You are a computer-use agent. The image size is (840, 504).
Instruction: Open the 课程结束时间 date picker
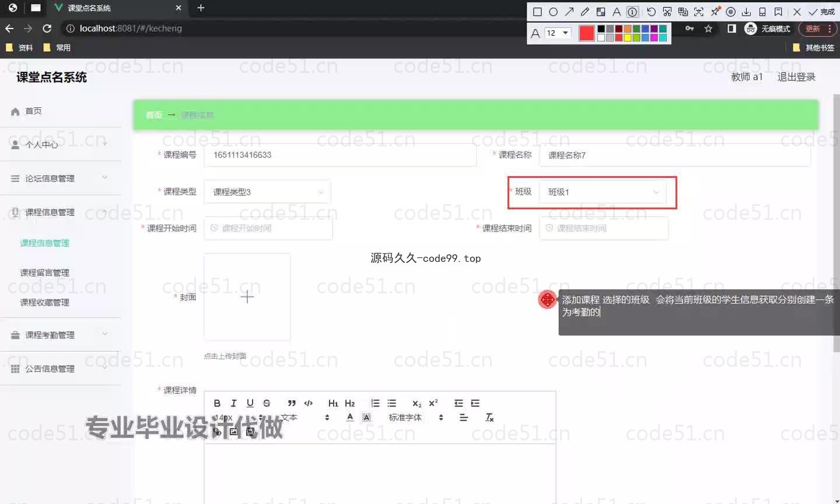(604, 228)
